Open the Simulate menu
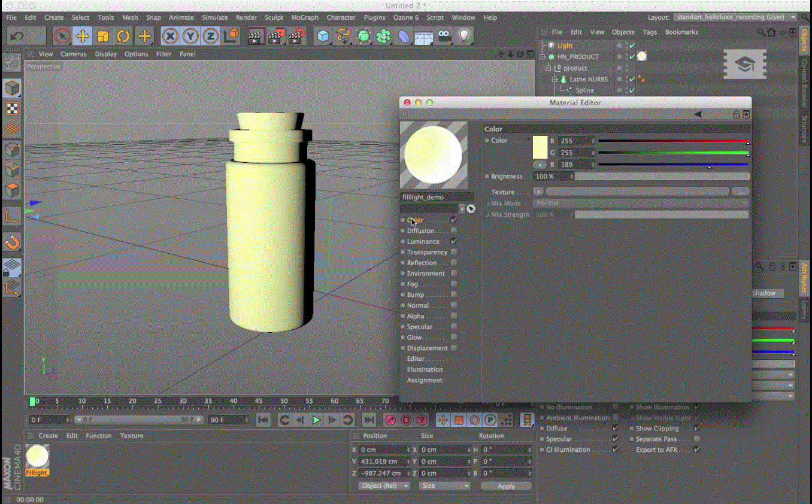Image resolution: width=812 pixels, height=504 pixels. 214,17
